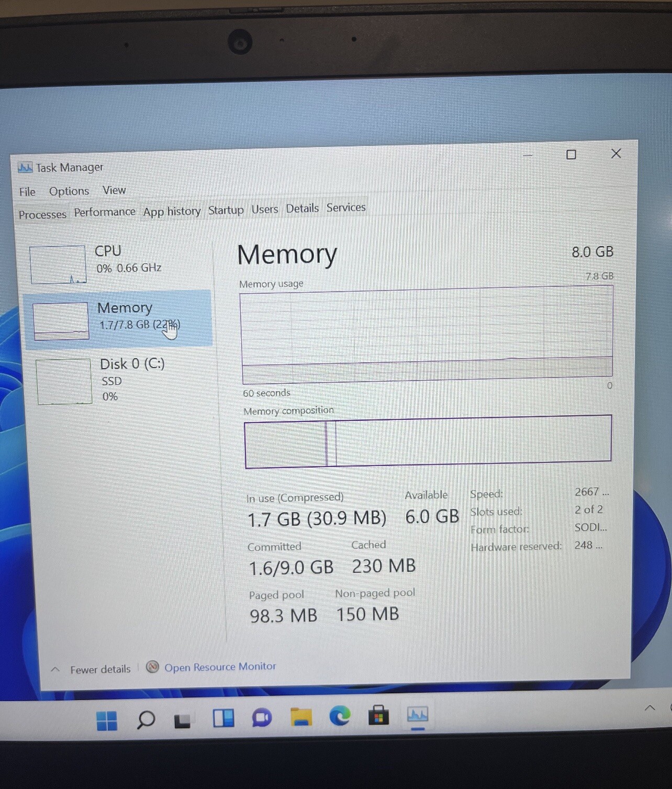Screen dimensions: 672x789
Task: Open the View menu
Action: tap(114, 190)
